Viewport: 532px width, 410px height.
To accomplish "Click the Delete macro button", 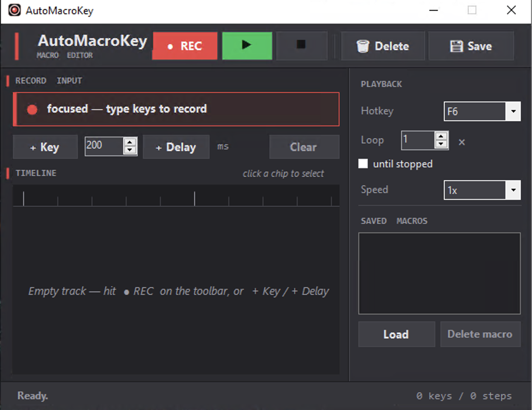I will (x=480, y=334).
